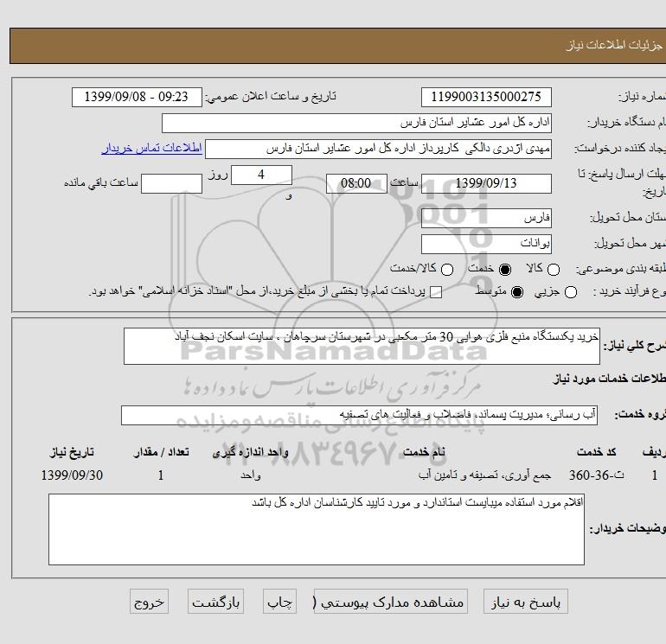
Task: Open 'اطلاعات تماس خریدار' link
Action: [151, 148]
